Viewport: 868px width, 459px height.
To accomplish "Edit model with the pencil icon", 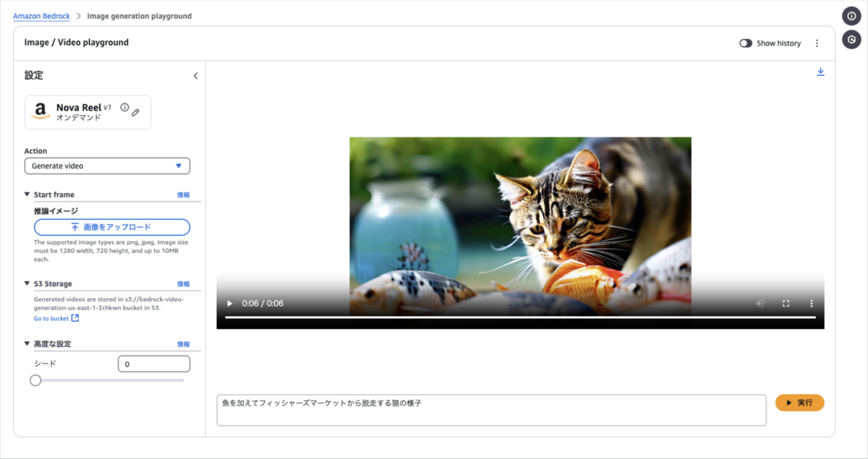I will (136, 112).
